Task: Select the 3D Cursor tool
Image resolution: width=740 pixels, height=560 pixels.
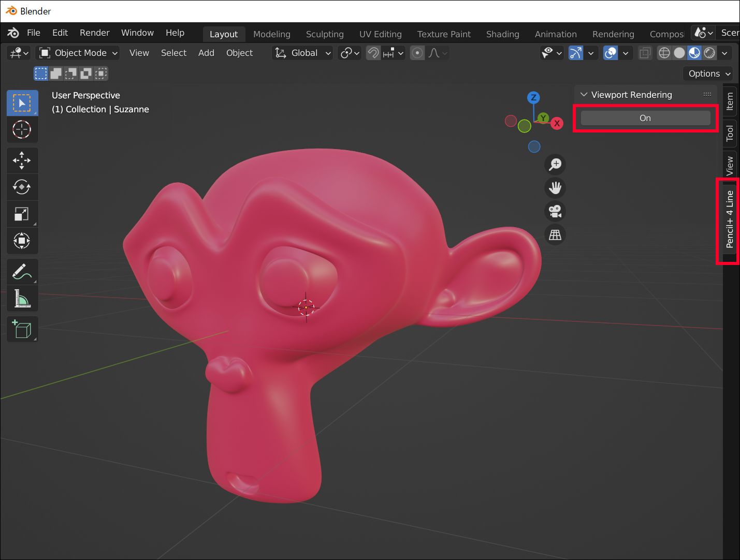Action: (x=22, y=129)
